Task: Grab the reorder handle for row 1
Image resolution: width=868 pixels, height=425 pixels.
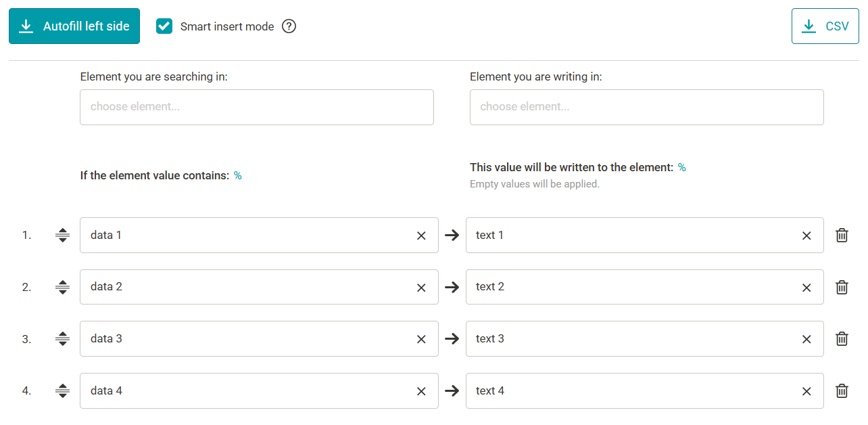Action: click(x=62, y=236)
